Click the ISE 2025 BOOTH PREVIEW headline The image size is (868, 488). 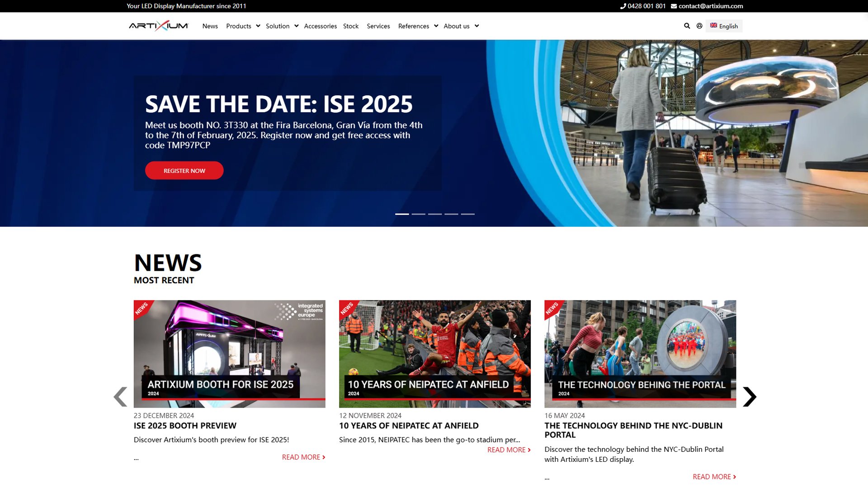tap(185, 426)
